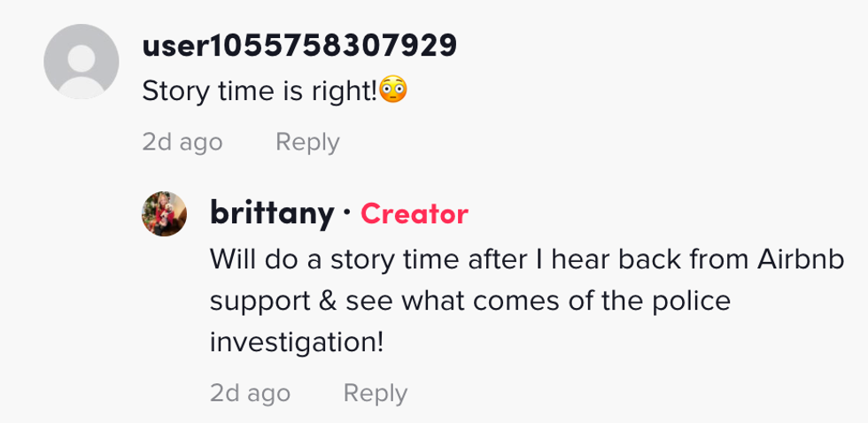Reply to user1055758307929's comment

click(x=307, y=142)
